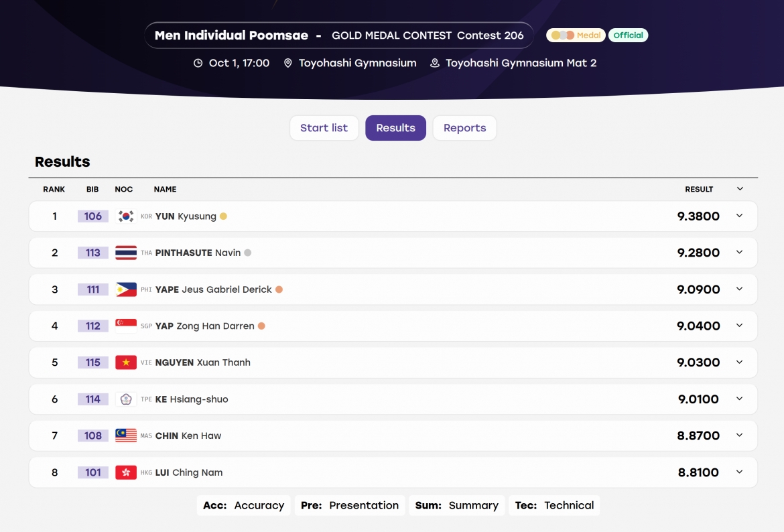Click the South Korea flag icon
The width and height of the screenshot is (784, 532).
(126, 216)
